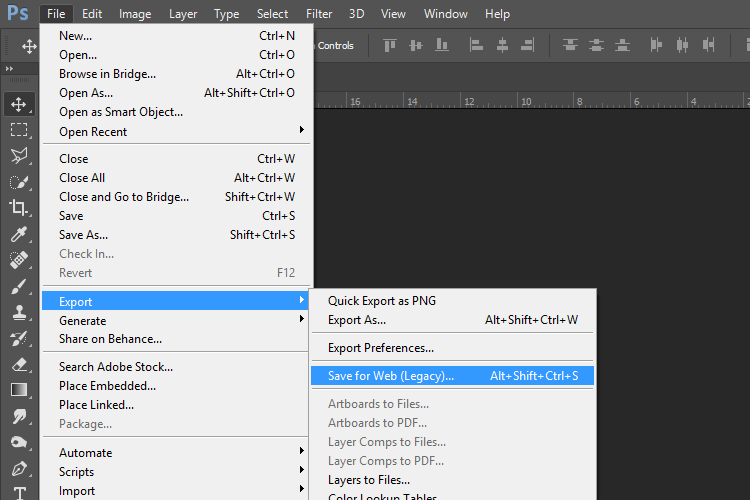
Task: Select the Sponge tool
Action: tap(19, 442)
